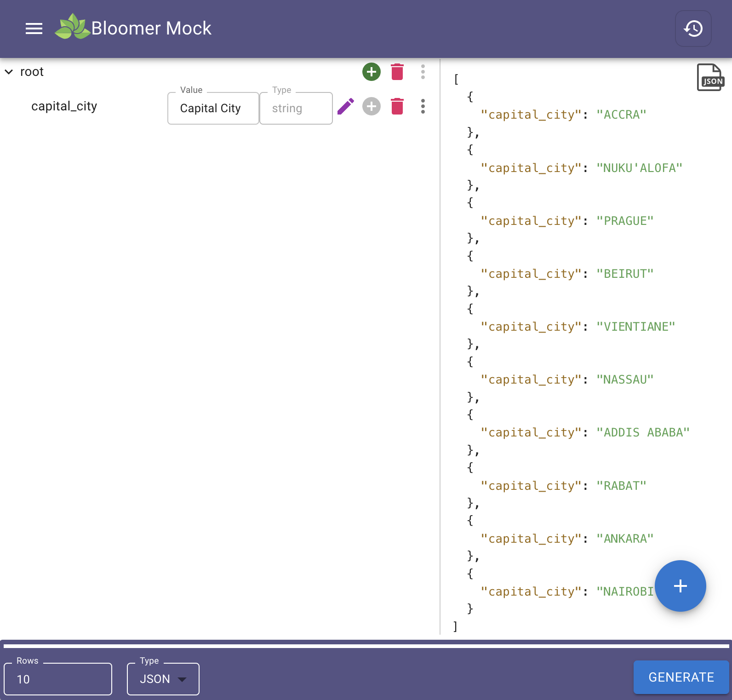
Task: Open the output Type JSON dropdown
Action: (x=163, y=679)
